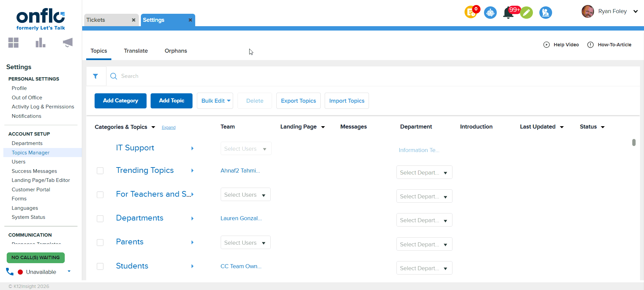Click the Import Topics button
The height and width of the screenshot is (290, 644).
[347, 101]
